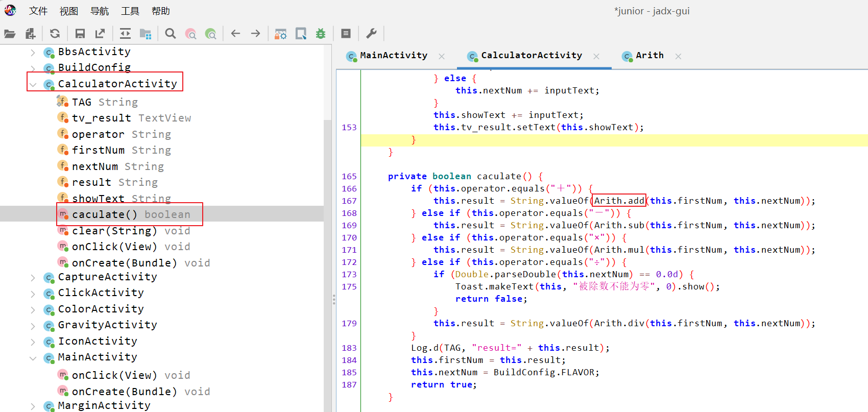Expand the IconActivity tree node
This screenshot has width=868, height=412.
click(x=33, y=342)
